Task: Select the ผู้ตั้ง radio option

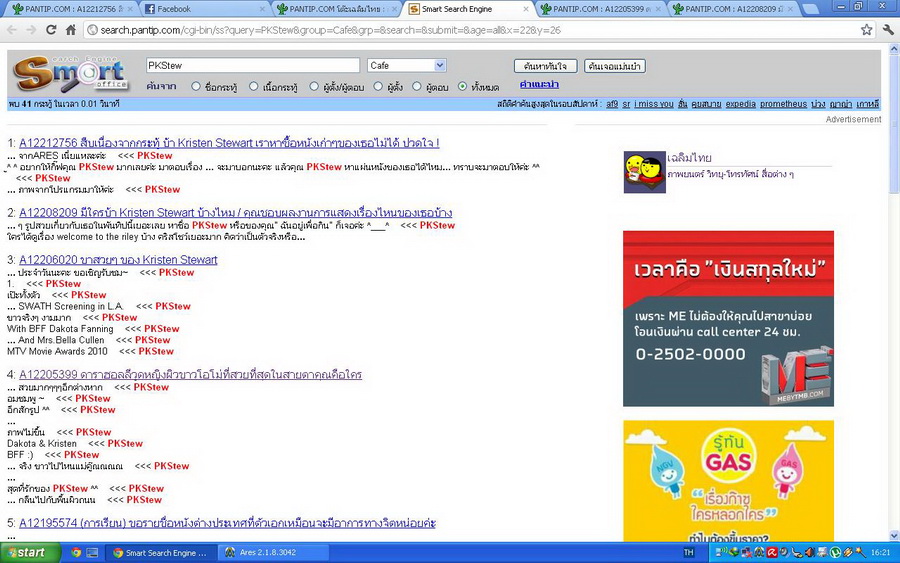Action: click(378, 87)
